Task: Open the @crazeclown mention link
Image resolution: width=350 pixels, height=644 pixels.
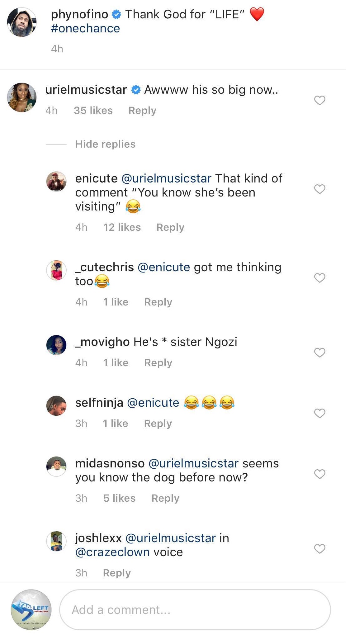Action: [x=112, y=552]
